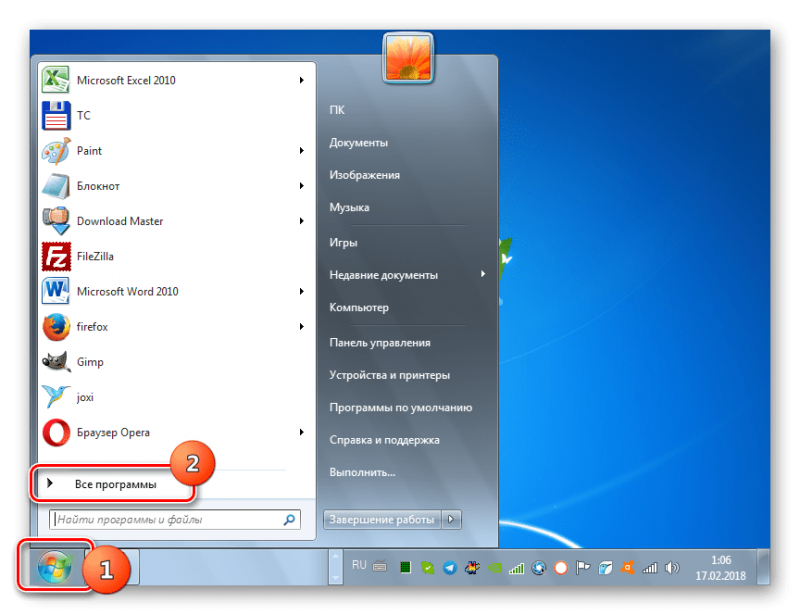Open Компьютер from Start menu
The image size is (800, 615).
(x=359, y=307)
